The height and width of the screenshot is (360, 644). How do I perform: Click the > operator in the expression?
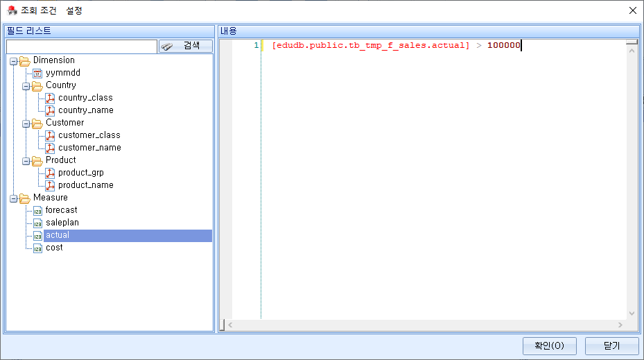point(479,45)
